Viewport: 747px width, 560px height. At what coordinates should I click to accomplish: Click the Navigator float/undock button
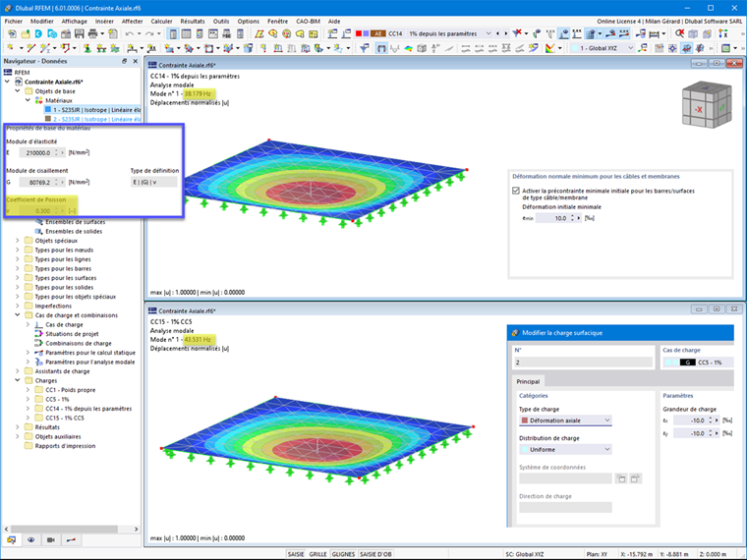(125, 61)
